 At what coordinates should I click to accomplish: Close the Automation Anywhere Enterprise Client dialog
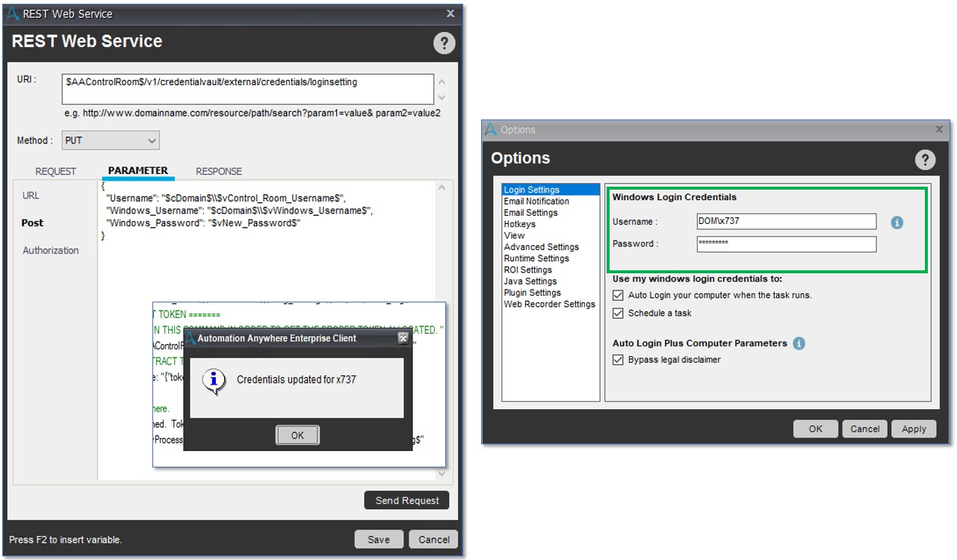pyautogui.click(x=403, y=338)
